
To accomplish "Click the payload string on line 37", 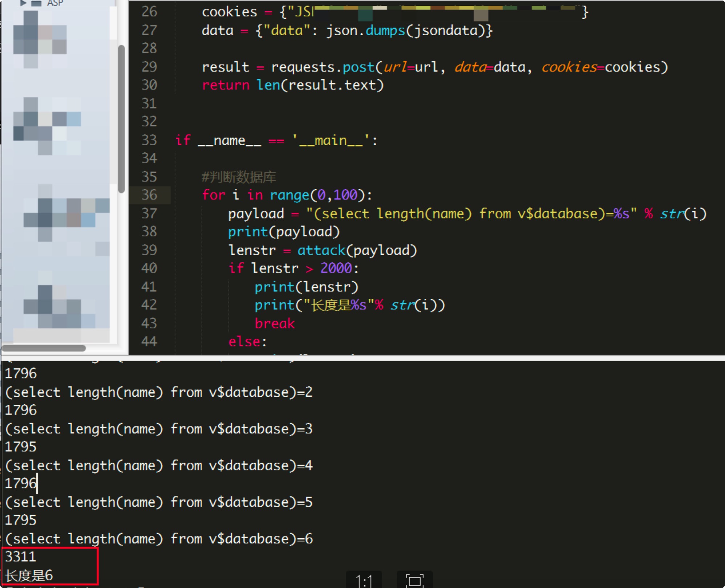I will 471,214.
